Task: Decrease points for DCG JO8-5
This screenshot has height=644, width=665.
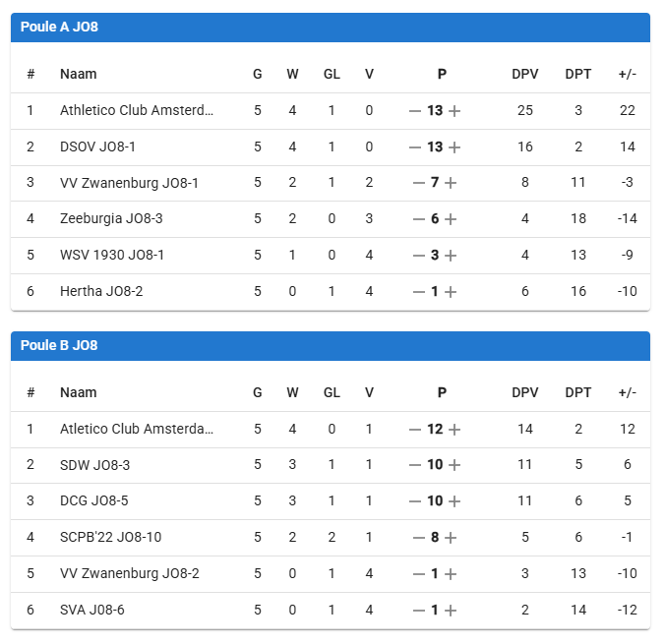Action: point(415,501)
